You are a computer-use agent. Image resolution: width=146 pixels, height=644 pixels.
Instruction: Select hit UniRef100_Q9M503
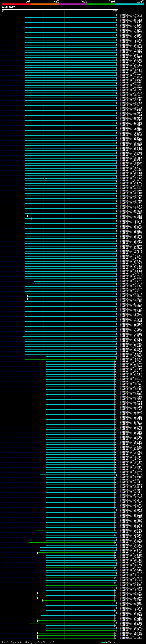point(131,236)
